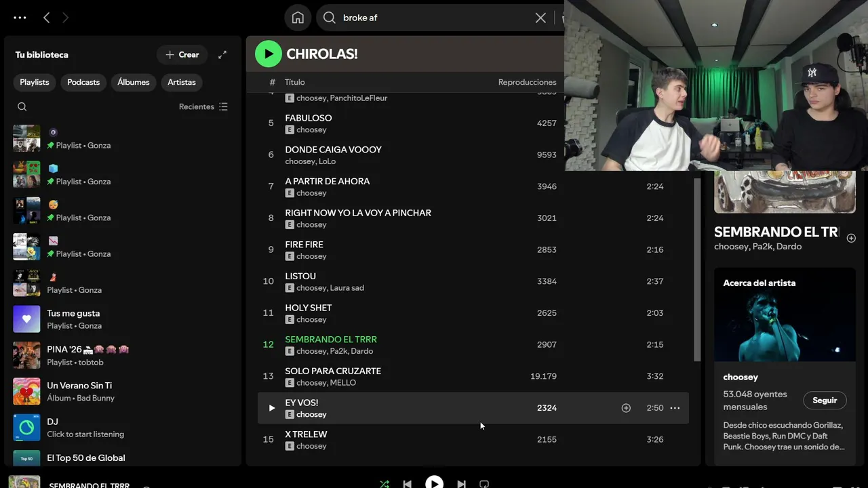The height and width of the screenshot is (488, 868).
Task: Follow choosey with the Seguir button
Action: pyautogui.click(x=825, y=401)
